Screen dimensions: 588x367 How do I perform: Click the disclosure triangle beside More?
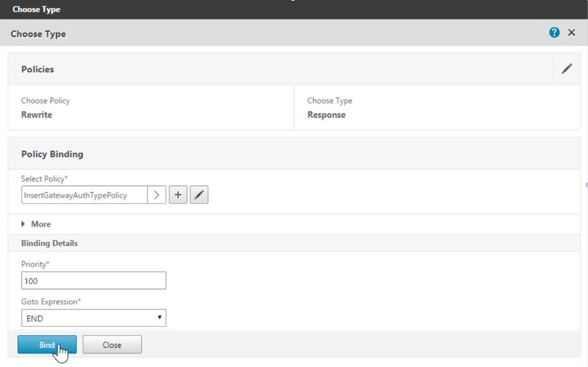pos(24,224)
